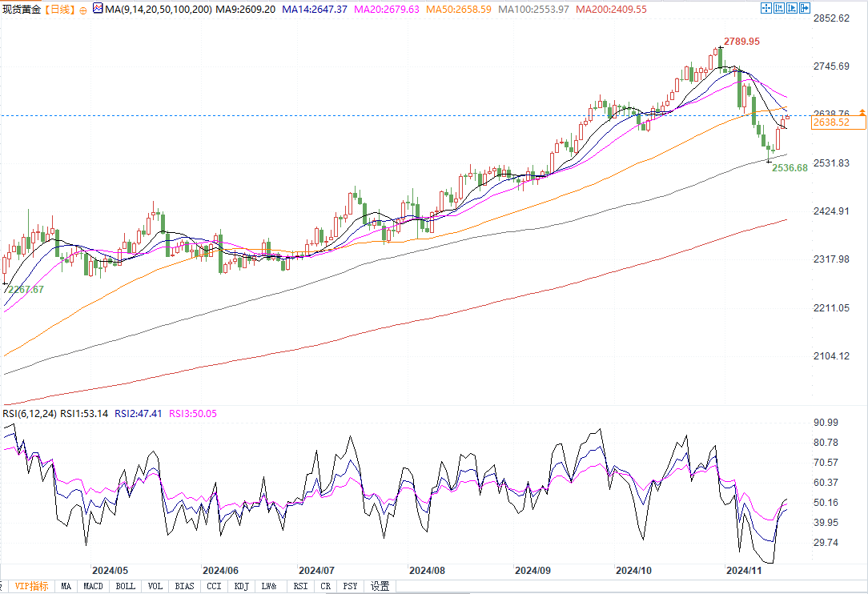Click the current price label 2638.52

coord(830,122)
